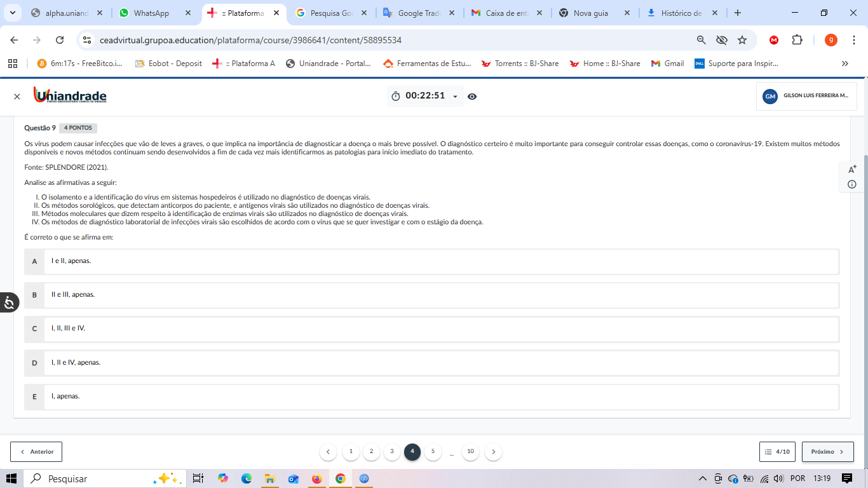Click the accessibility wheelchair icon
This screenshot has height=488, width=868.
9,302
